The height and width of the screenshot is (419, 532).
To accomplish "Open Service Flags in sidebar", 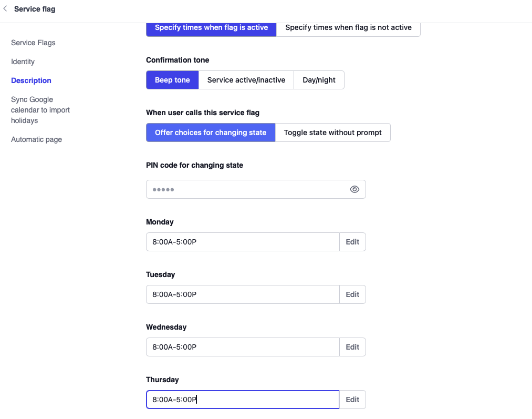I will [33, 43].
